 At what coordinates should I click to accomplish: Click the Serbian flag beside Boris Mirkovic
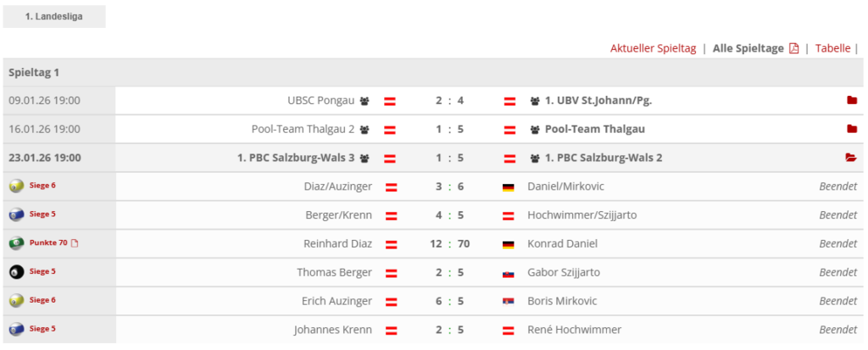pos(509,302)
